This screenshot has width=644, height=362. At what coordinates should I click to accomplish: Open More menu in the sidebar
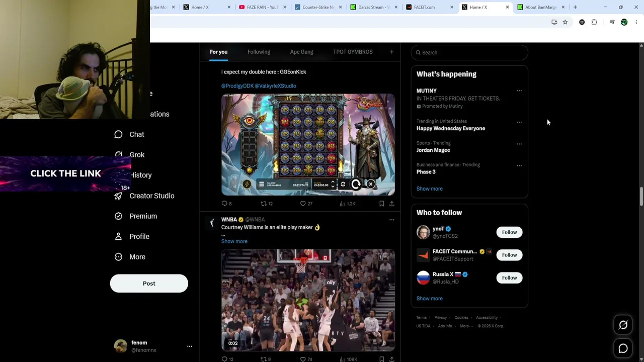click(x=130, y=257)
